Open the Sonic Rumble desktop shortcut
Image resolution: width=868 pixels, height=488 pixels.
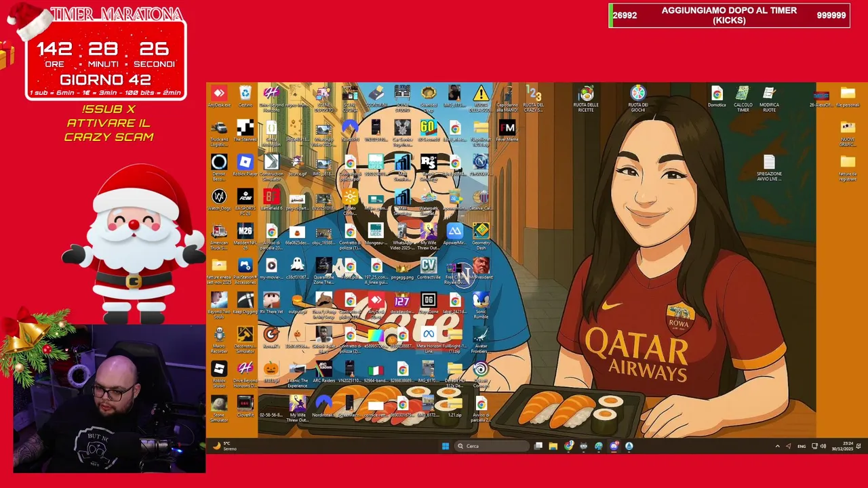tap(481, 306)
